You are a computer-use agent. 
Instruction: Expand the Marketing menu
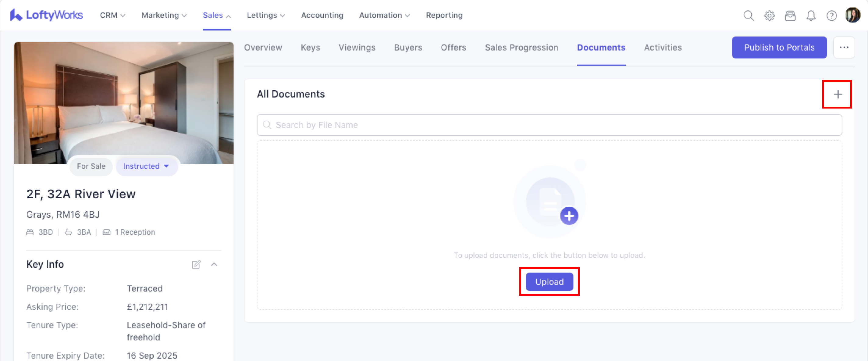pos(164,15)
